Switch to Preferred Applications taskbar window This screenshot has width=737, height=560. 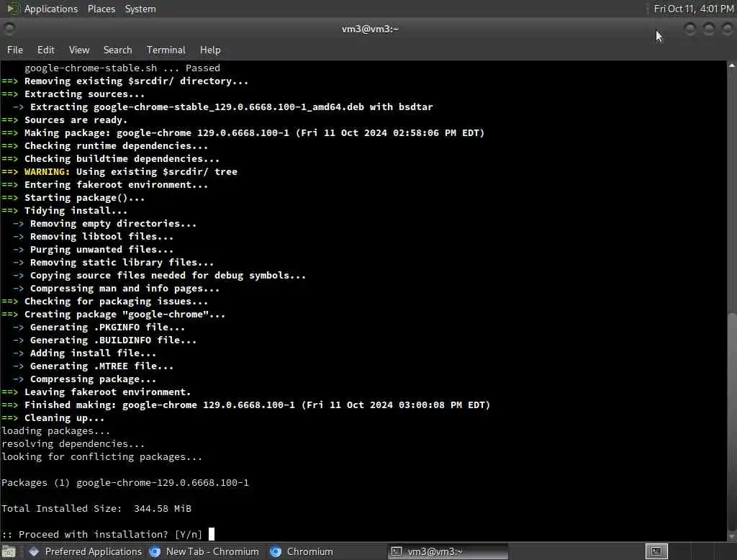pos(85,551)
